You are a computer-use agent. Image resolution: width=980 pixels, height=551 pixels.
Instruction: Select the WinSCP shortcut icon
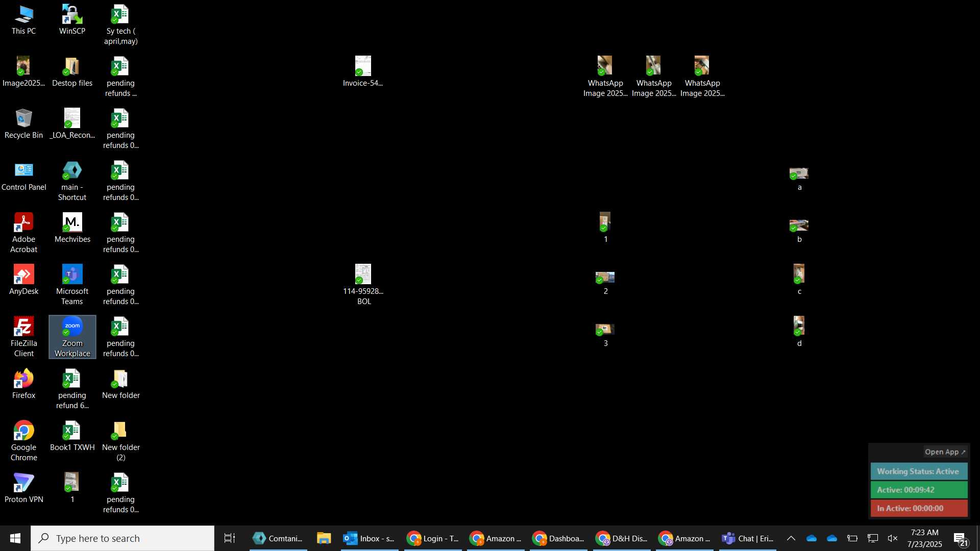[72, 20]
